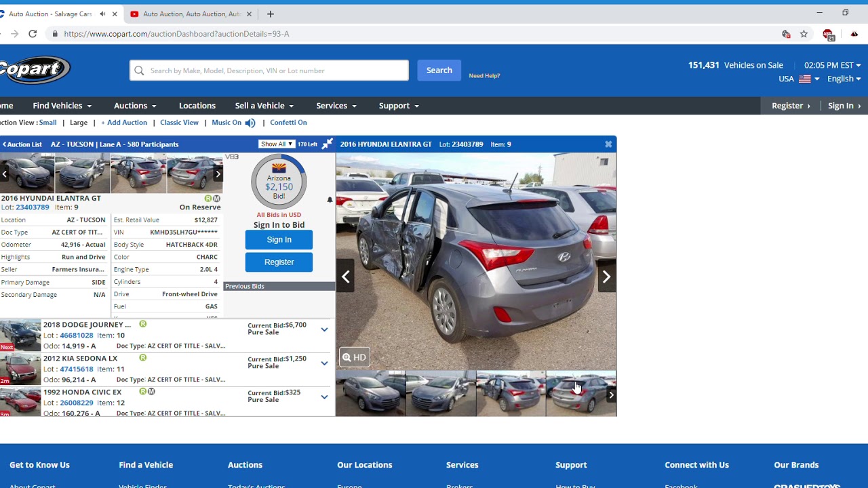Click the Arizona bid amount circle
The width and height of the screenshot is (868, 488).
[279, 182]
